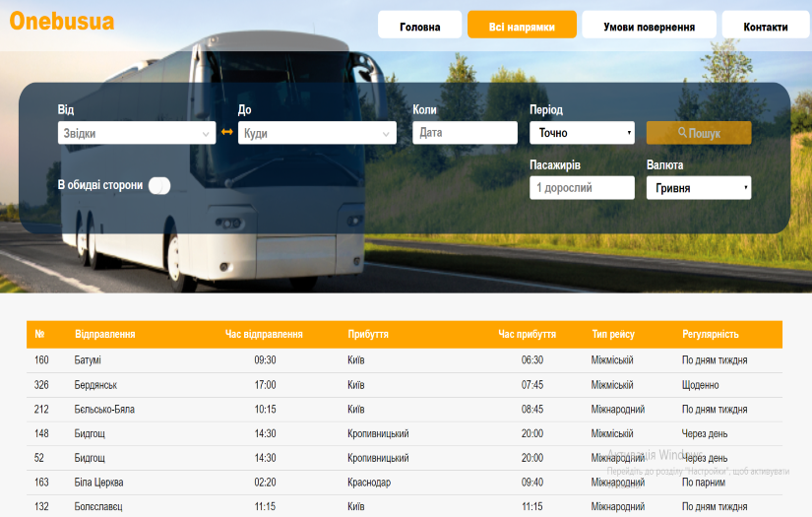The height and width of the screenshot is (517, 812).
Task: Click the Болеславец departure cell
Action: click(x=98, y=506)
